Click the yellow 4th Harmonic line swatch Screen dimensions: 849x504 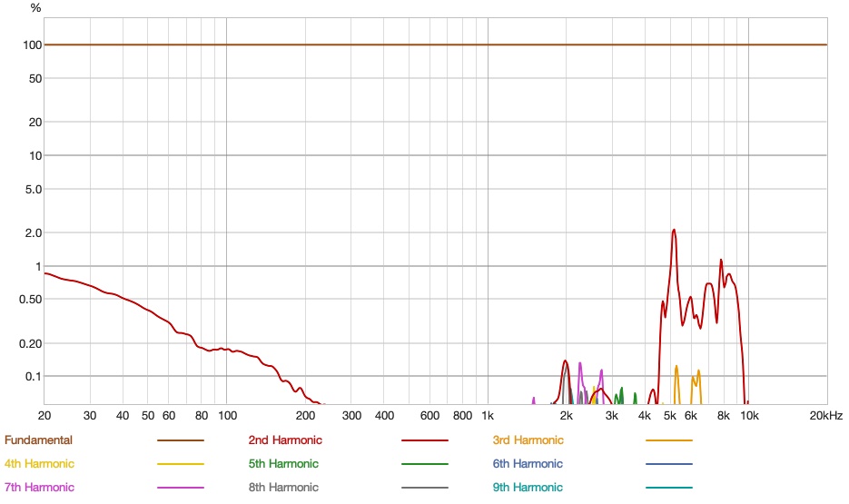pos(181,464)
